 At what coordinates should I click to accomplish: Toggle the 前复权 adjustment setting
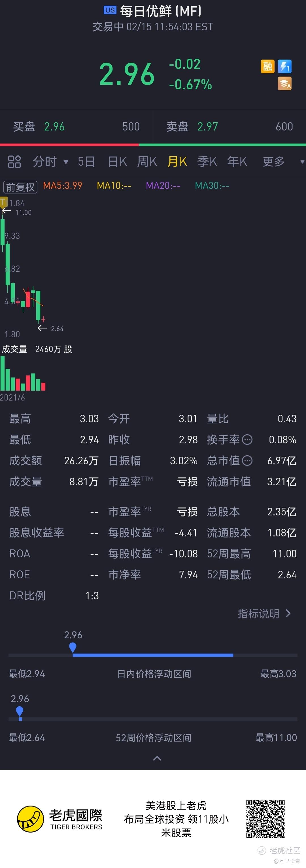[x=20, y=187]
